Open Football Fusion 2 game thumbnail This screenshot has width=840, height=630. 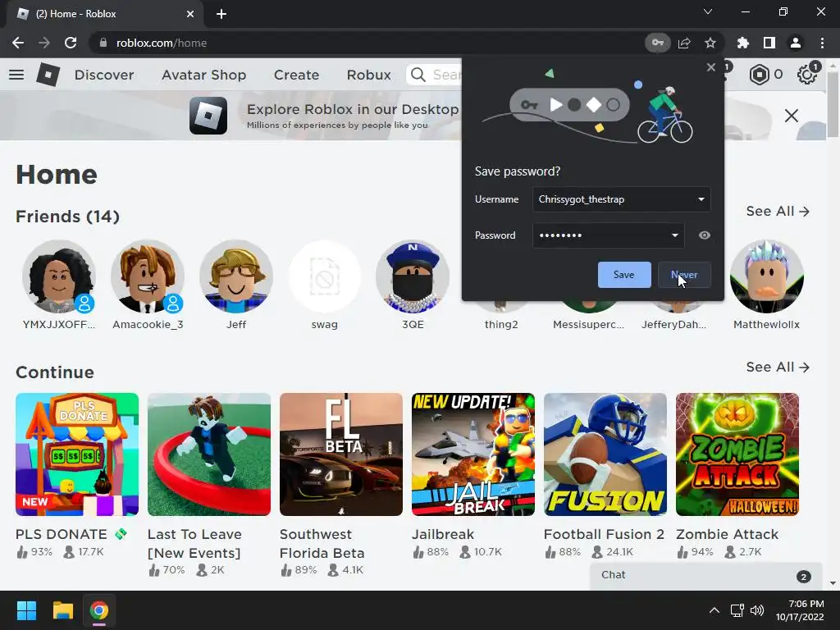[605, 454]
